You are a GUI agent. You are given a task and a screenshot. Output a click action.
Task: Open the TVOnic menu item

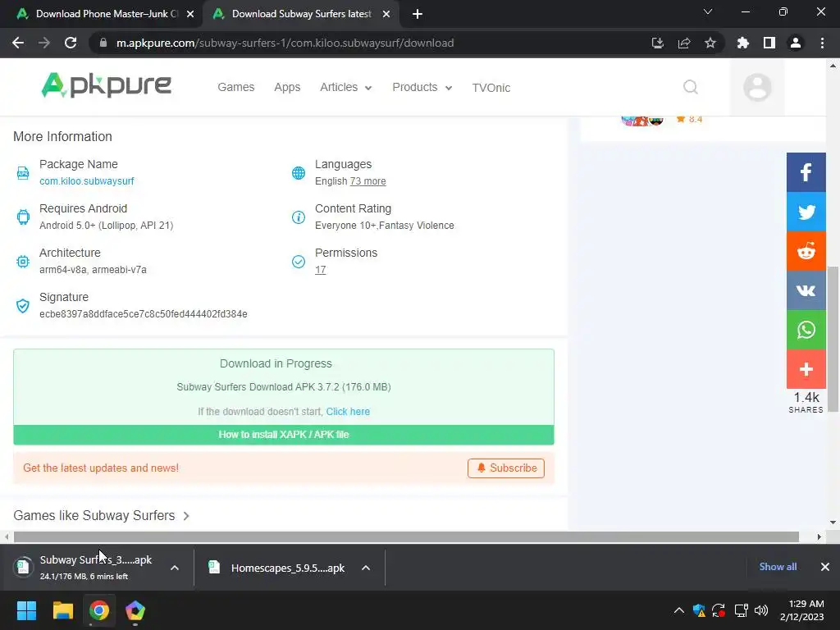pyautogui.click(x=491, y=88)
